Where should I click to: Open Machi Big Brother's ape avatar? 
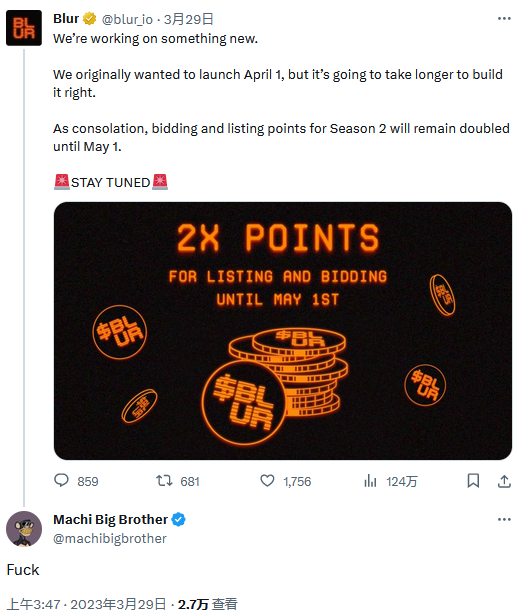pos(24,529)
